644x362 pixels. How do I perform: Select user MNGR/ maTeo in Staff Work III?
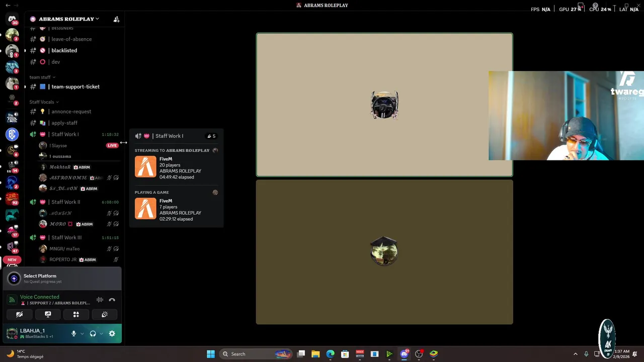[79, 248]
